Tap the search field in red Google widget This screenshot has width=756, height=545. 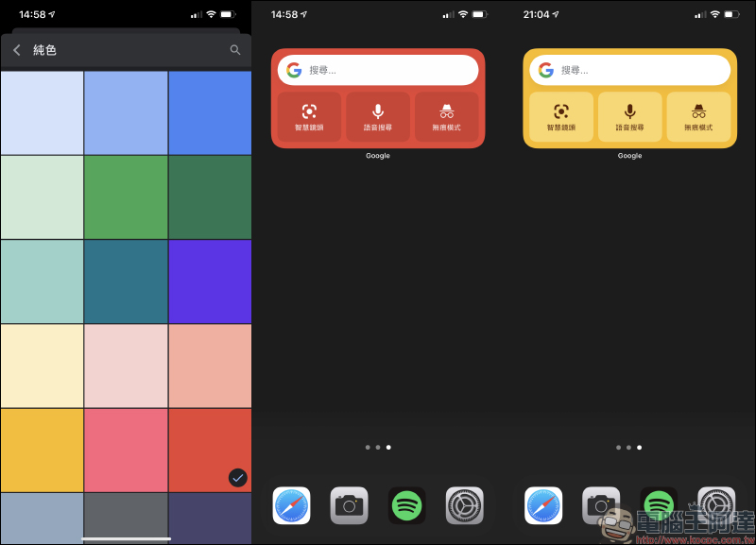pos(378,70)
